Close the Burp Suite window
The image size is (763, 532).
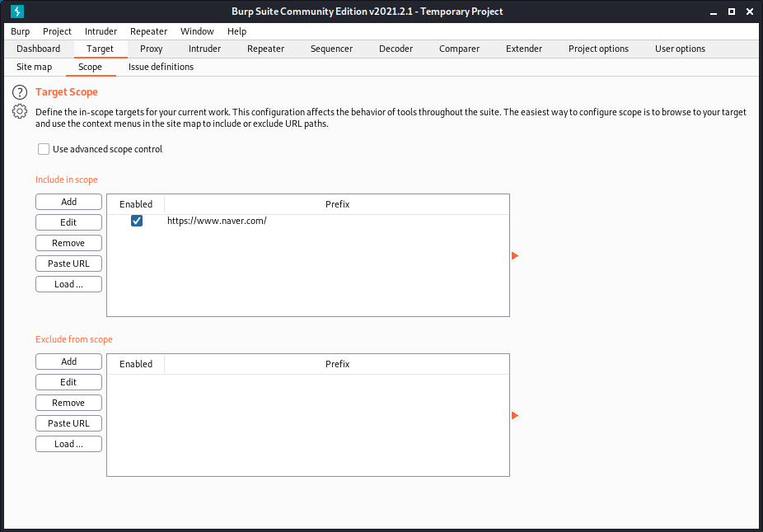coord(750,12)
